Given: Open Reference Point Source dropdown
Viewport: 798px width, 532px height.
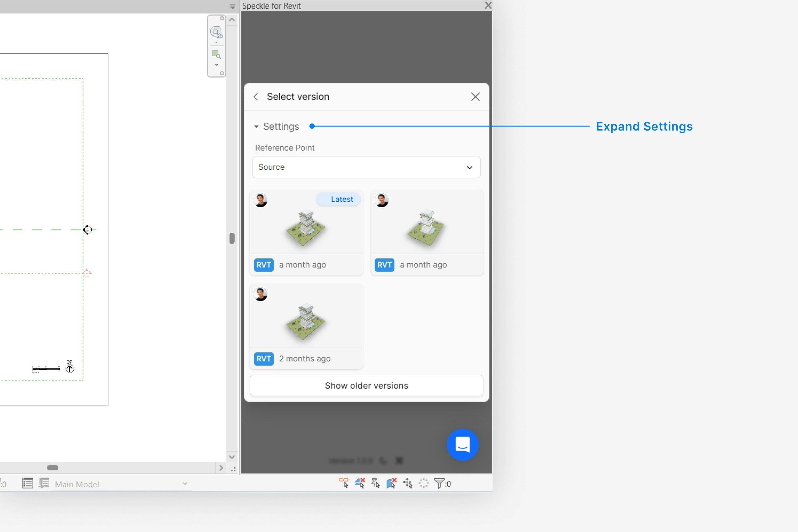Looking at the screenshot, I should click(x=366, y=167).
